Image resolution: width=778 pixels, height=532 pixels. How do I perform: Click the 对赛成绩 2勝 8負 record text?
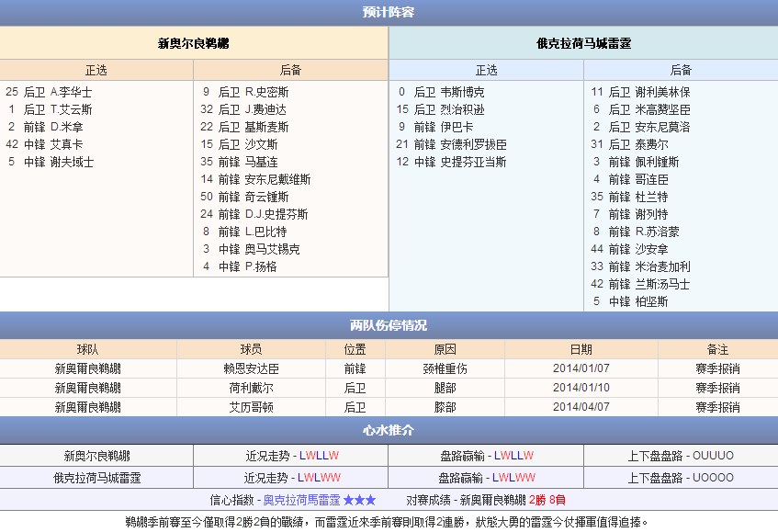coord(547,500)
